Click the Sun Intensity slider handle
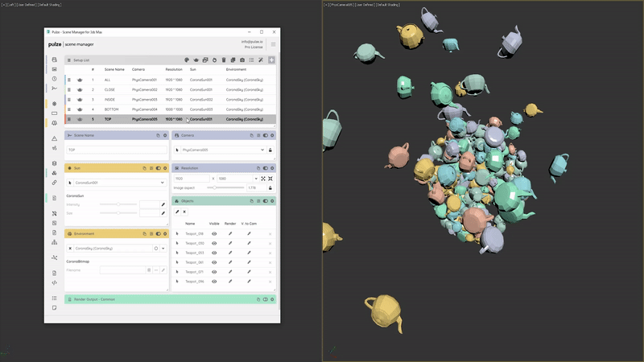Image resolution: width=644 pixels, height=362 pixels. coord(118,204)
